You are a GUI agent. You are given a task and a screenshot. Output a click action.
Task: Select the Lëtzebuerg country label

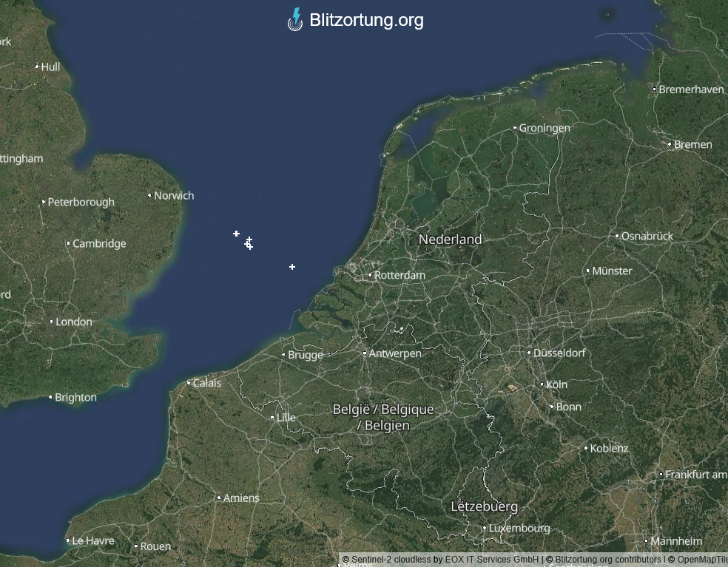coord(485,506)
